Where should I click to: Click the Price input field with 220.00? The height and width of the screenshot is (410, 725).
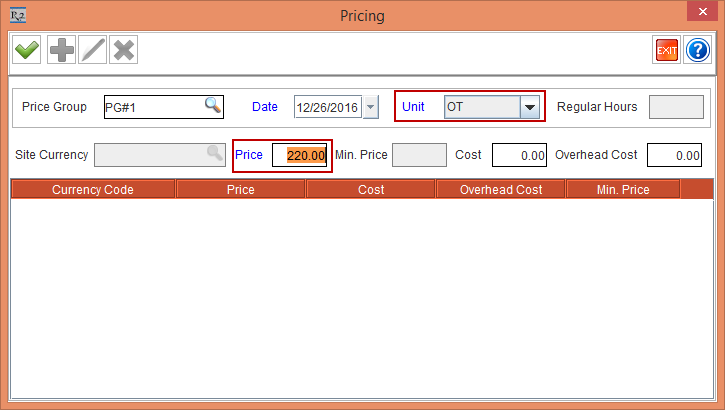300,155
